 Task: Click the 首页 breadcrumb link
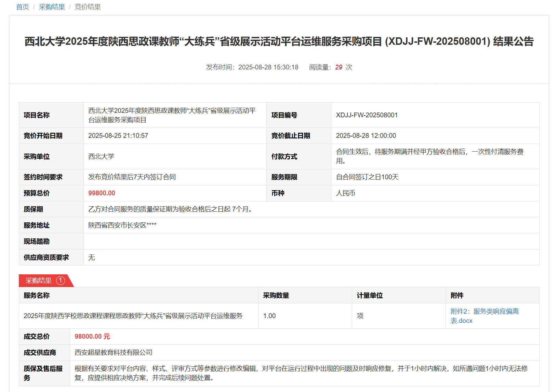click(23, 7)
